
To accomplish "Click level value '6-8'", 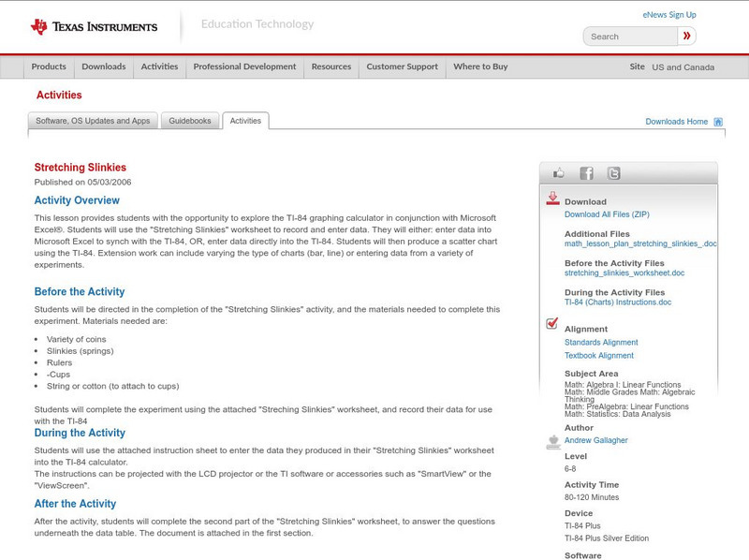I will (x=570, y=469).
